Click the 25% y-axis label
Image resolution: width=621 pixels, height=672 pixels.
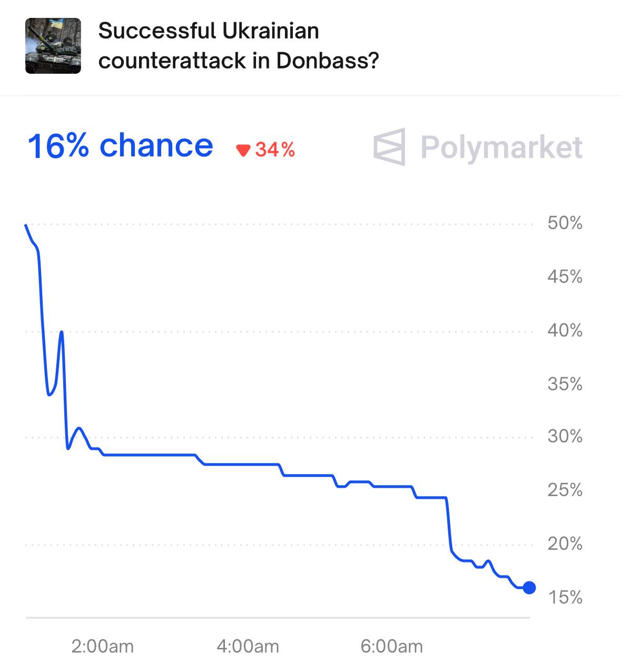click(x=565, y=490)
